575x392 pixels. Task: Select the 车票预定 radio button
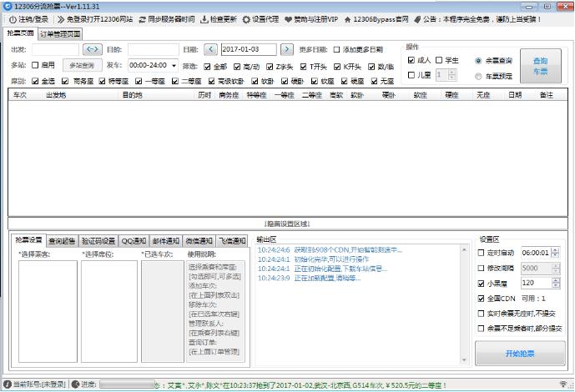pos(478,76)
